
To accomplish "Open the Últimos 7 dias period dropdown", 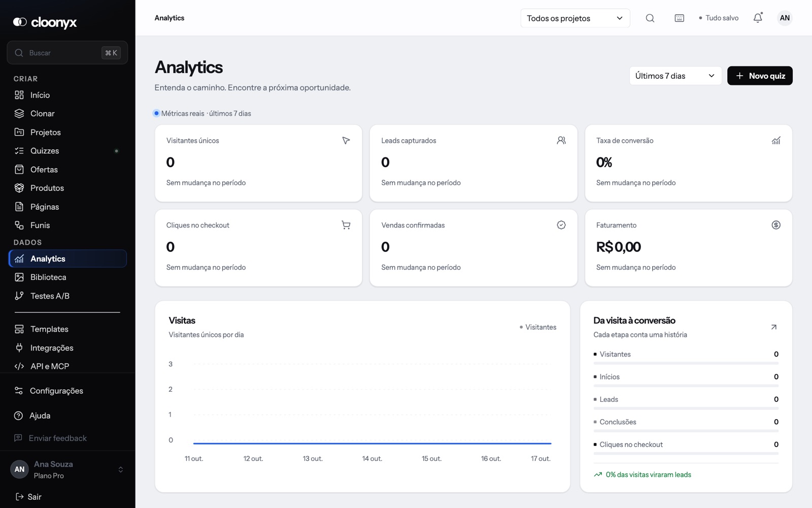I will pyautogui.click(x=675, y=76).
